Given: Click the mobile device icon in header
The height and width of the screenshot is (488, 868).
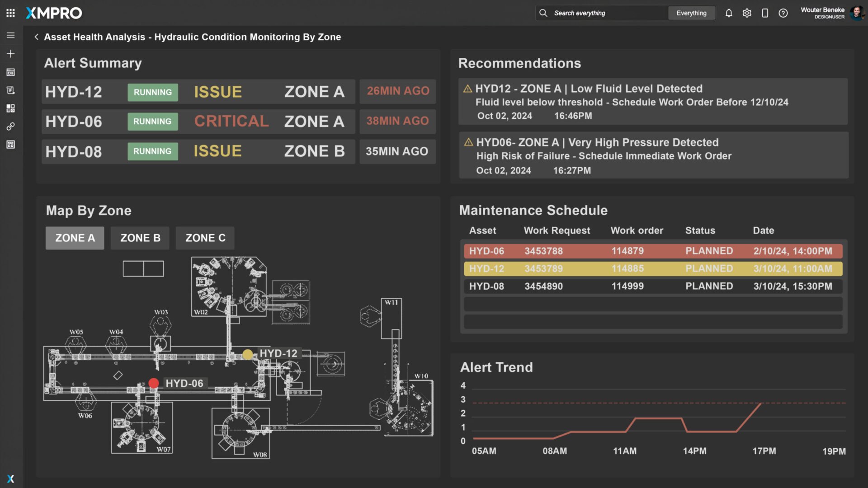Looking at the screenshot, I should [765, 13].
